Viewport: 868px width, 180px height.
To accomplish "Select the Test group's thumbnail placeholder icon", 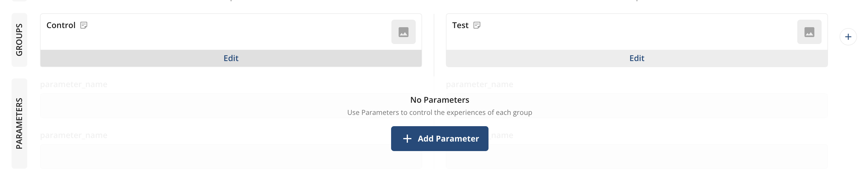I will coord(810,32).
